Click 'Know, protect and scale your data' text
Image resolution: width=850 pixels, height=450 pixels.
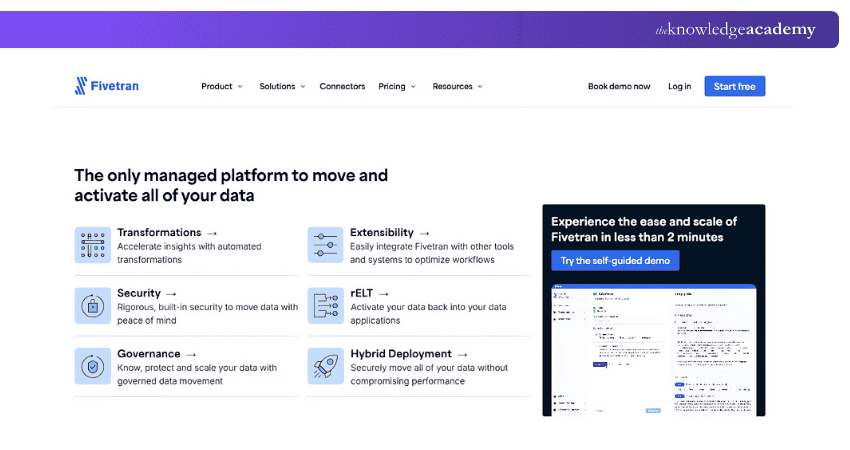pyautogui.click(x=197, y=375)
